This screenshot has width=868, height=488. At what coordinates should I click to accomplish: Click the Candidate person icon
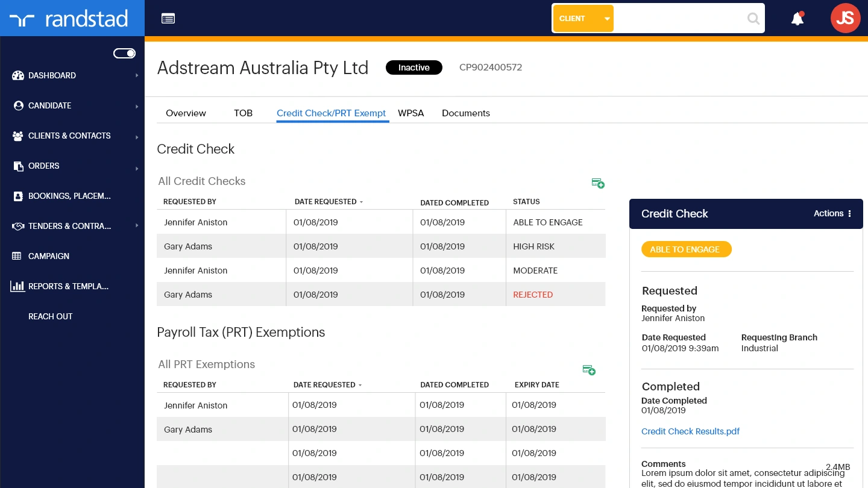(x=18, y=105)
